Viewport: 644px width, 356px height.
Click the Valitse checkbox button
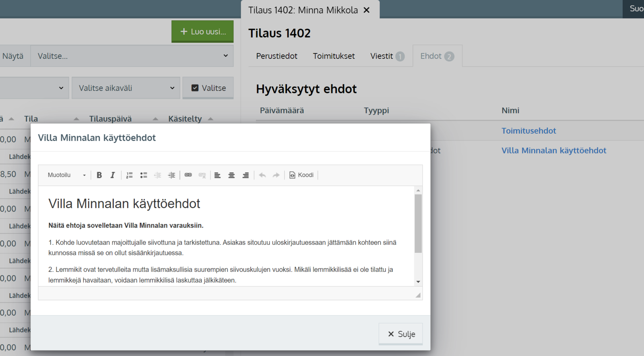tap(208, 88)
